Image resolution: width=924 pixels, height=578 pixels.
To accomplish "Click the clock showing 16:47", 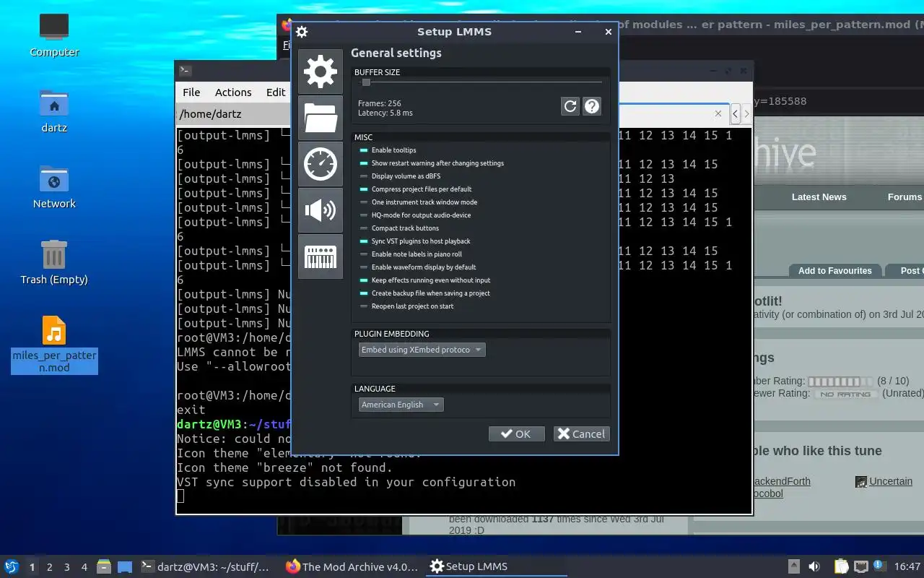I will (907, 566).
